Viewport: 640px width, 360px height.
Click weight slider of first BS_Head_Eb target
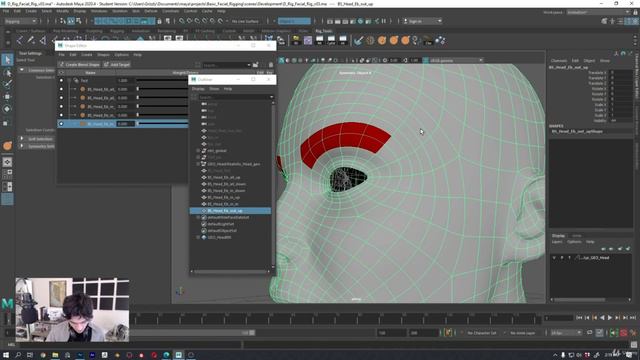pyautogui.click(x=162, y=89)
